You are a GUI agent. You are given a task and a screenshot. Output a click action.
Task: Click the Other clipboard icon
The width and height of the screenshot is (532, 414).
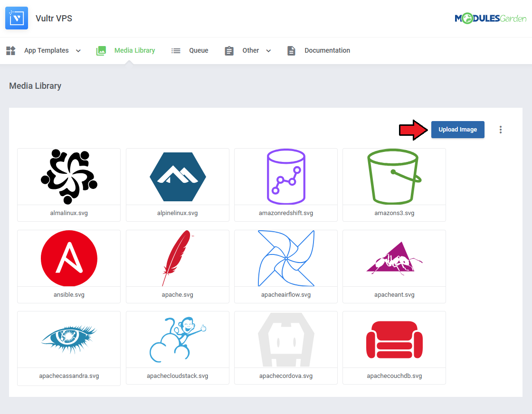click(x=229, y=50)
